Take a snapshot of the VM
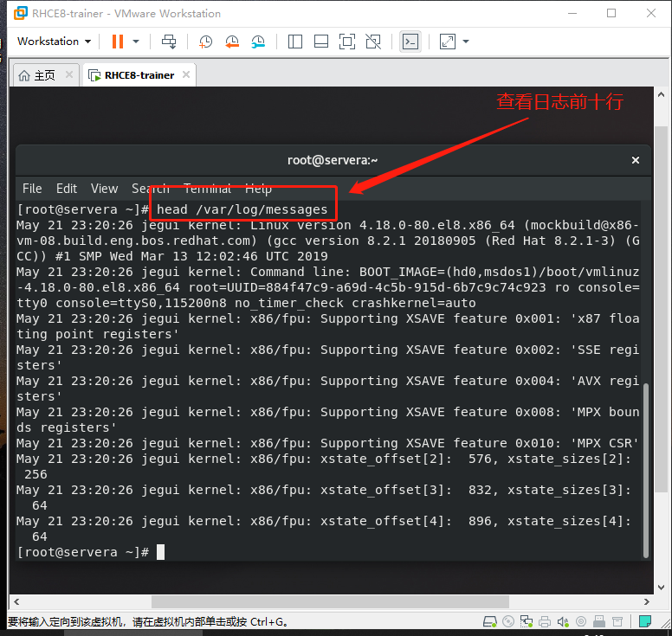Viewport: 672px width, 636px height. 206,42
